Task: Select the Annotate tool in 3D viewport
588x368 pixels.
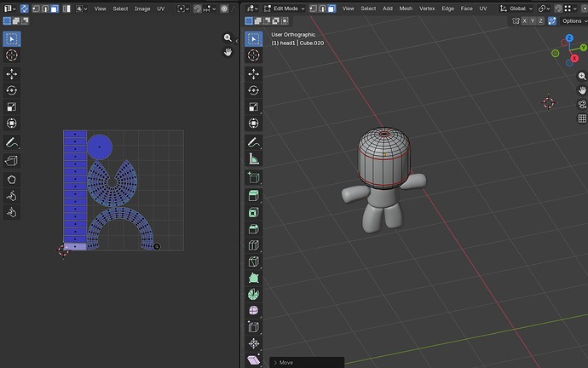Action: [x=253, y=142]
